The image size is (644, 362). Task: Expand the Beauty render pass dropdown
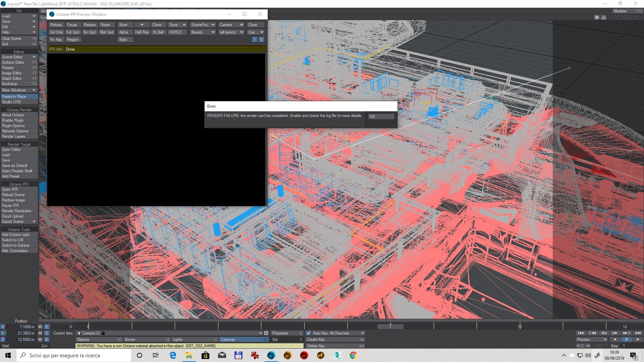click(x=203, y=32)
